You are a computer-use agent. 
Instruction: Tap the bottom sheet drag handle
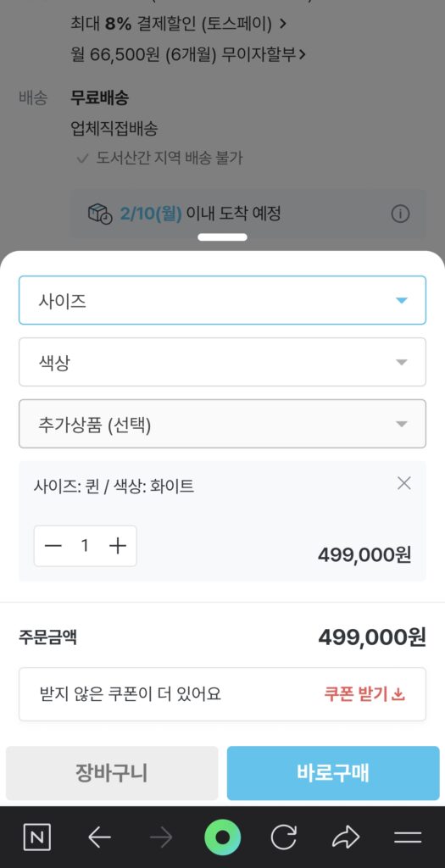(x=222, y=237)
